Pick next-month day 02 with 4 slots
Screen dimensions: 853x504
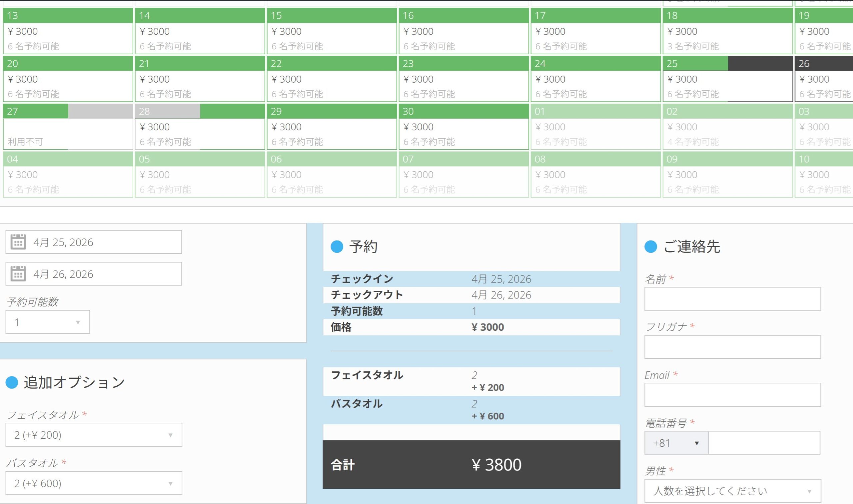click(x=728, y=127)
